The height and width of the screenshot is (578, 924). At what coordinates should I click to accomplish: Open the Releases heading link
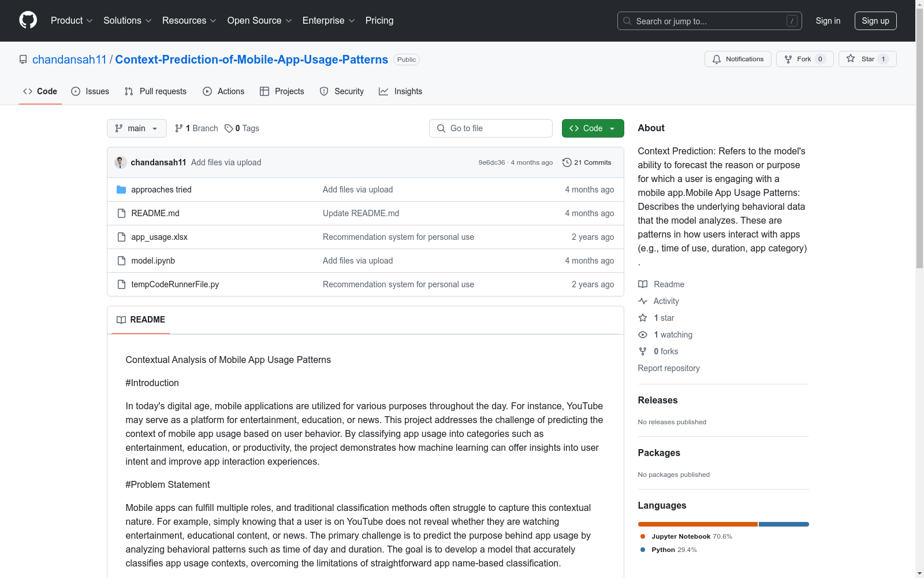tap(658, 400)
